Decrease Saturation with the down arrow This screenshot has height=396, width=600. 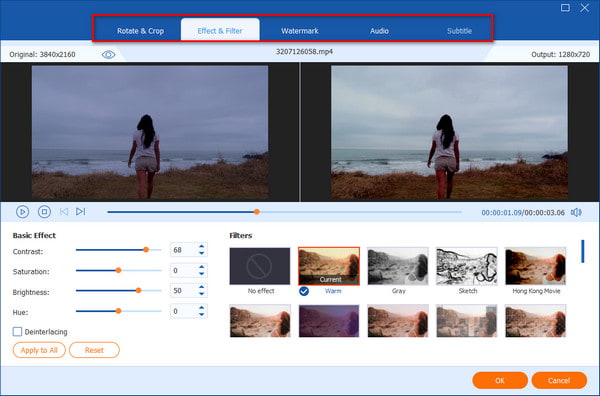(201, 274)
